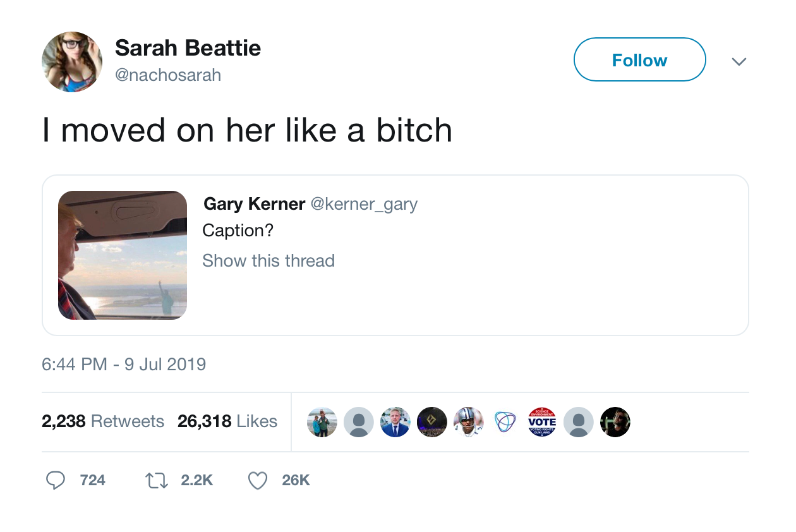
Task: Click the beach couple liker avatar
Action: (322, 422)
